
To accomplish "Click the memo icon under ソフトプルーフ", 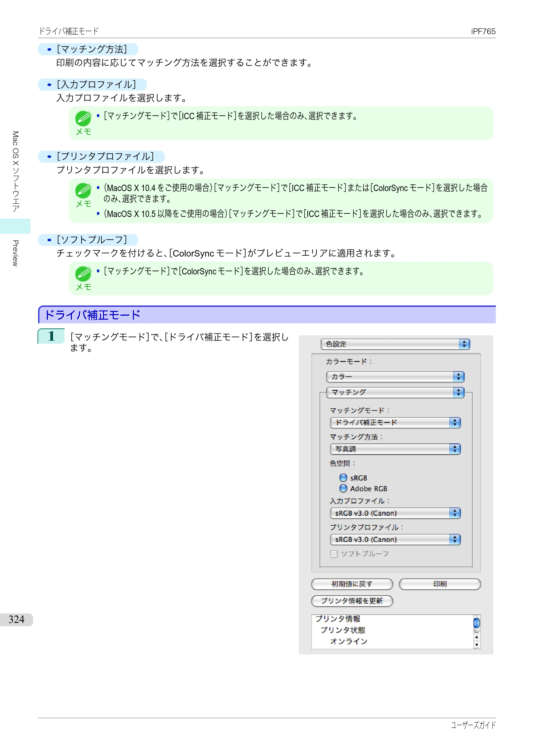I will click(x=83, y=274).
